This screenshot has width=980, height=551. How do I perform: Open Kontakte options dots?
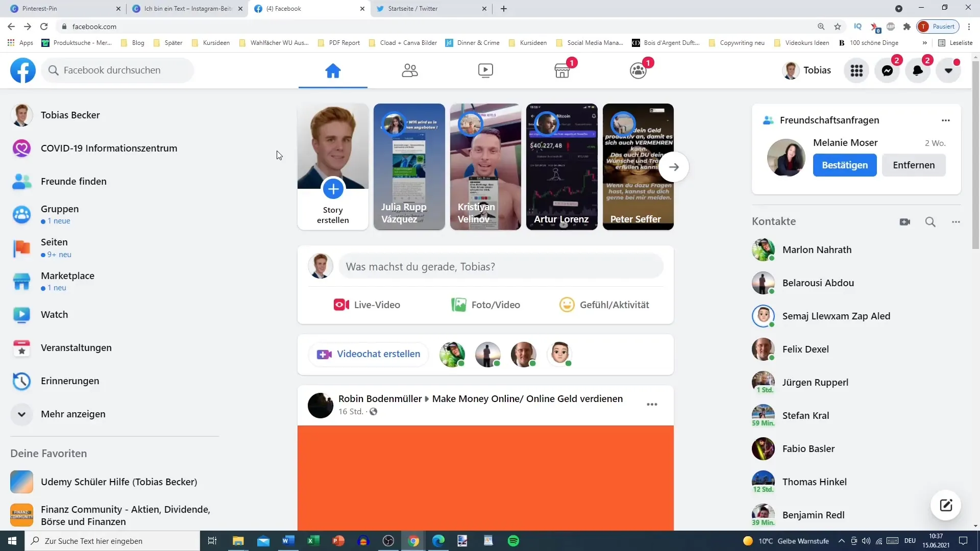pyautogui.click(x=956, y=222)
